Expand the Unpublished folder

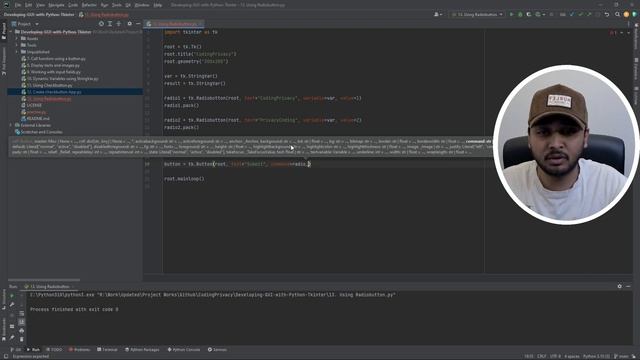(x=17, y=52)
